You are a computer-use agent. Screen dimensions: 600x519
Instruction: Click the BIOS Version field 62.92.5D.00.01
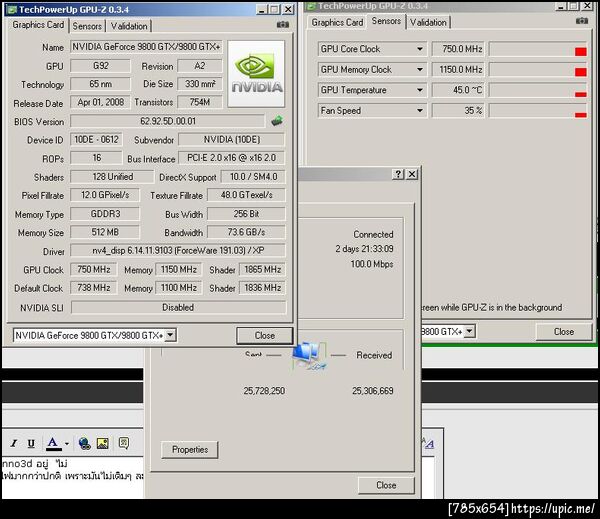[x=167, y=121]
